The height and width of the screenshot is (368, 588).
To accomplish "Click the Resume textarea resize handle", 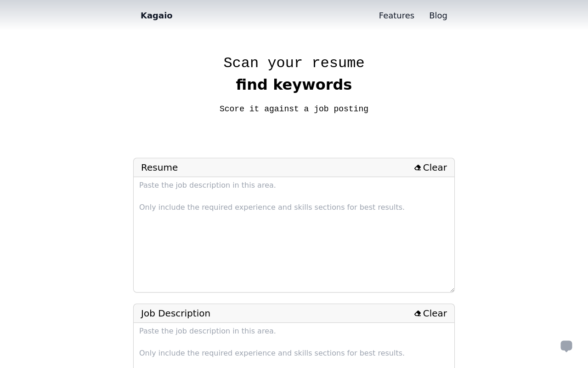I will click(x=452, y=289).
